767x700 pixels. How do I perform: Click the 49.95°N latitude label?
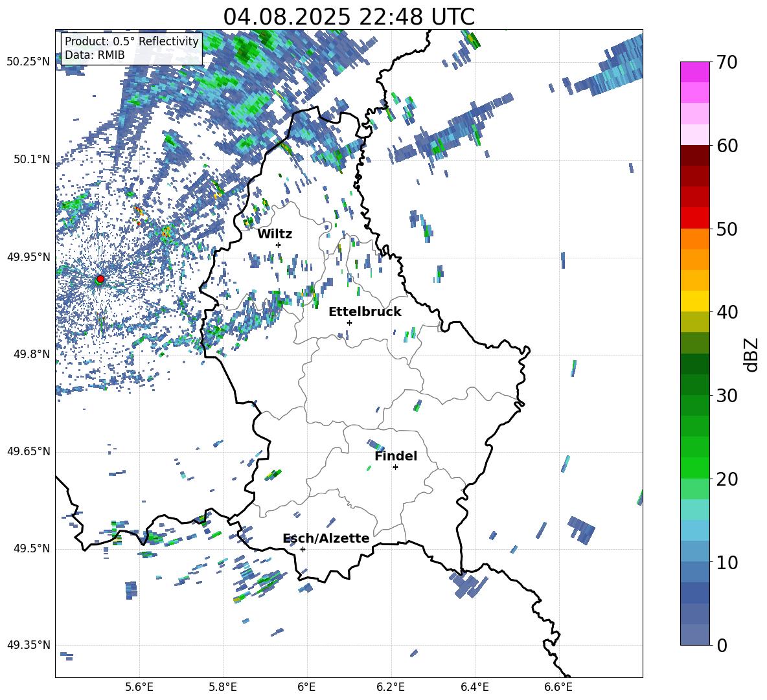click(29, 257)
